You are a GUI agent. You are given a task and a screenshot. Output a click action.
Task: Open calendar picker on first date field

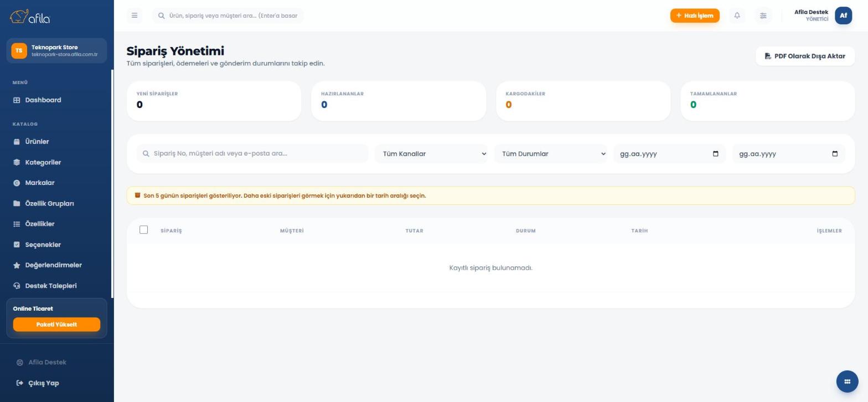tap(715, 154)
